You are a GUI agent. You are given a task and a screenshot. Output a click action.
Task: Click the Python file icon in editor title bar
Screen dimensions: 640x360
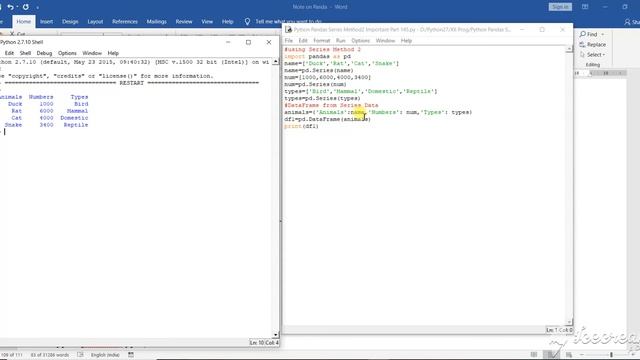(x=289, y=29)
